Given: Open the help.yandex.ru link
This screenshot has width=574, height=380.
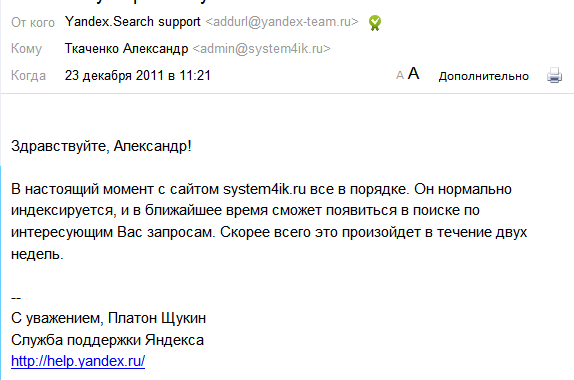Looking at the screenshot, I should click(78, 361).
